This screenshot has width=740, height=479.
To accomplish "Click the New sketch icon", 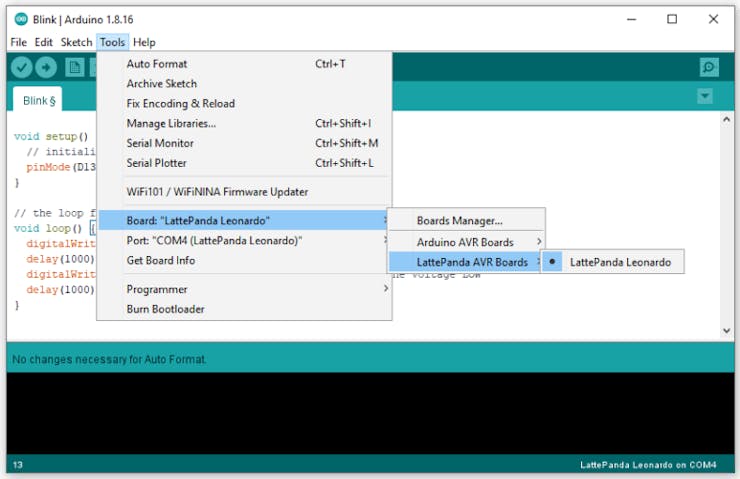I will pyautogui.click(x=75, y=67).
